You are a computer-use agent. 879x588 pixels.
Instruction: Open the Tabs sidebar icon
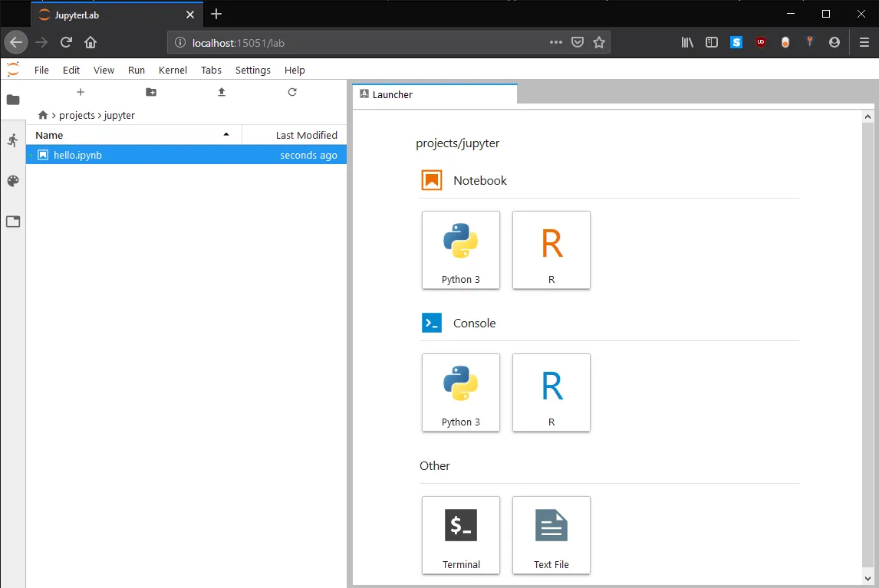point(13,222)
